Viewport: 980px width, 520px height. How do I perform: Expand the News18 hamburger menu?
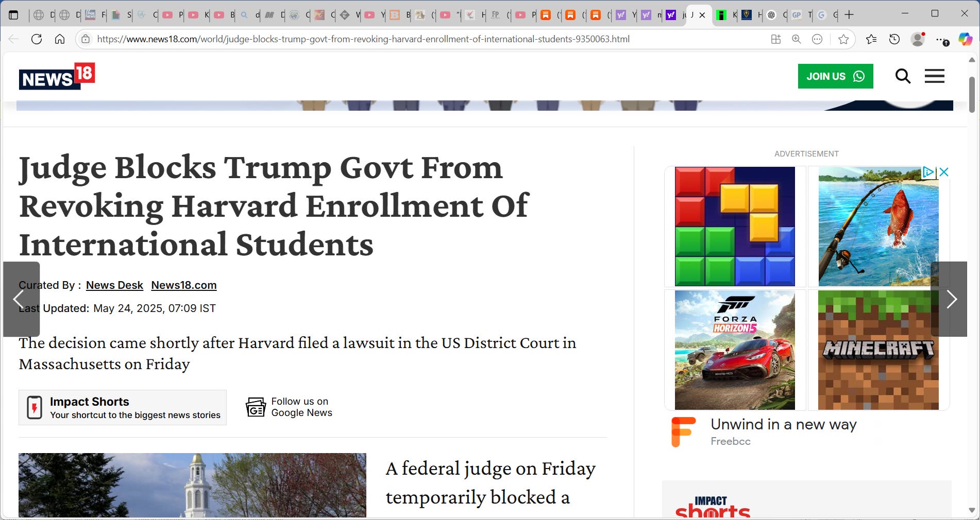pos(934,76)
